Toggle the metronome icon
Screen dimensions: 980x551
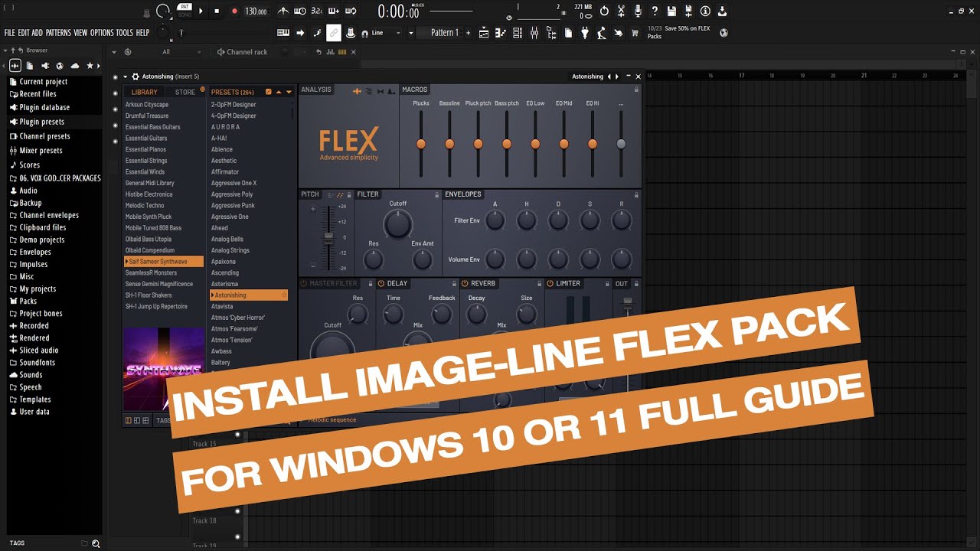tap(283, 11)
